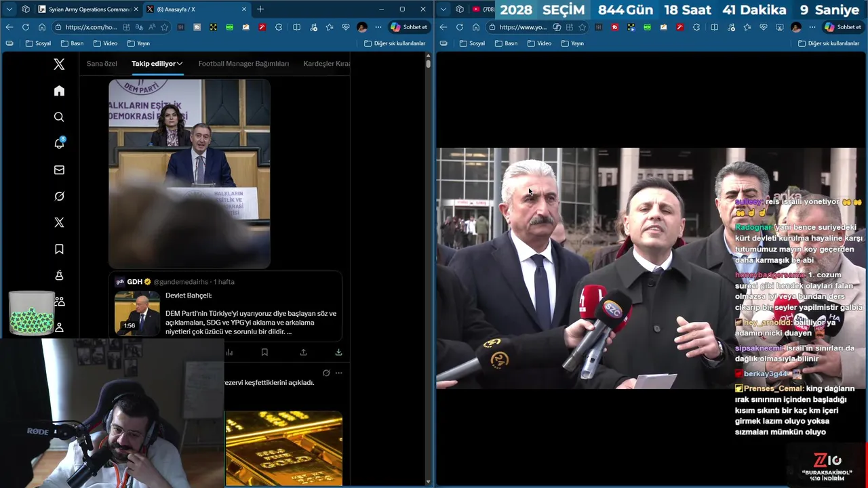Select the Anasayfa / X browser tab
Image resolution: width=868 pixels, height=488 pixels.
pyautogui.click(x=196, y=9)
